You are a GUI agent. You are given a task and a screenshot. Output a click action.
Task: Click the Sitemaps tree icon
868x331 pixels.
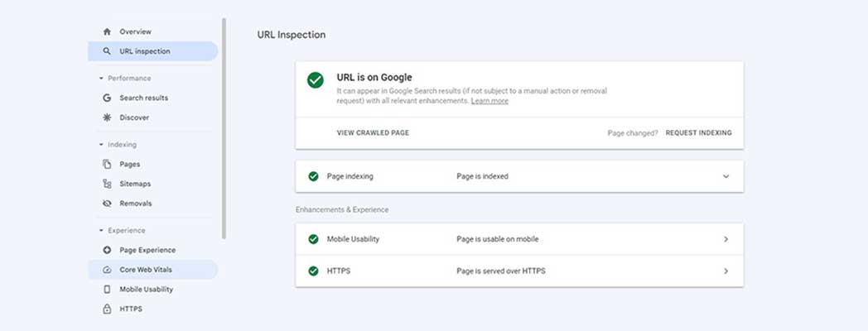107,184
